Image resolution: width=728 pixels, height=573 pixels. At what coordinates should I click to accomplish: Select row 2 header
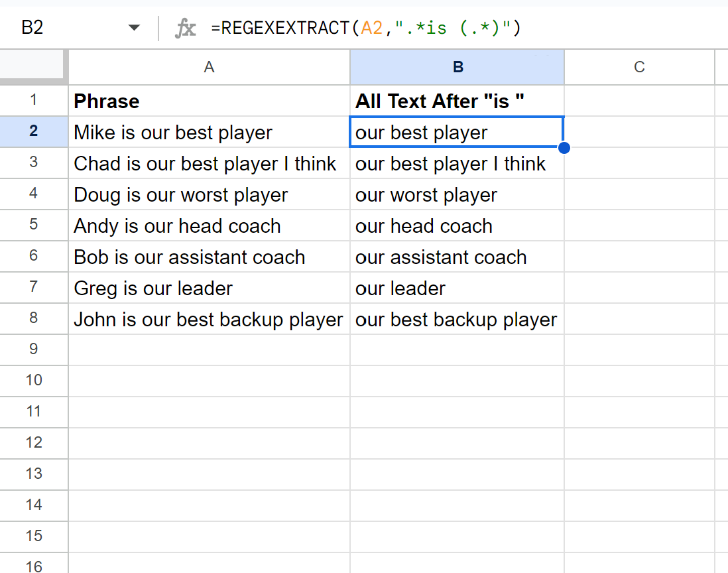point(34,131)
